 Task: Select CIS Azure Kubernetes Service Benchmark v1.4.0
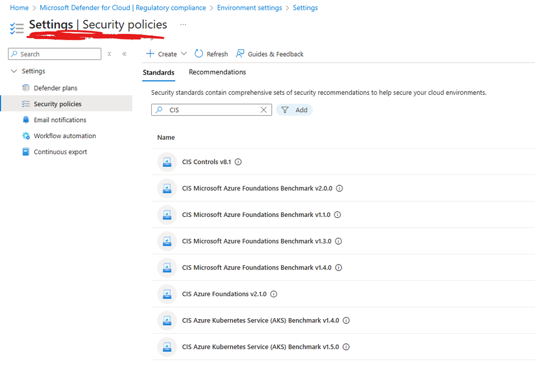261,320
